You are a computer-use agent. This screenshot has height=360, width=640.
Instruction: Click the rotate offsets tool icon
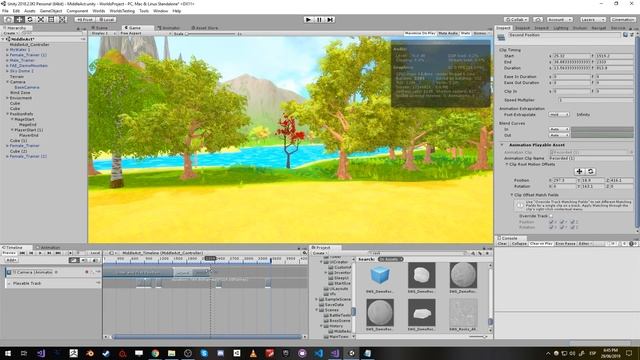pos(590,171)
